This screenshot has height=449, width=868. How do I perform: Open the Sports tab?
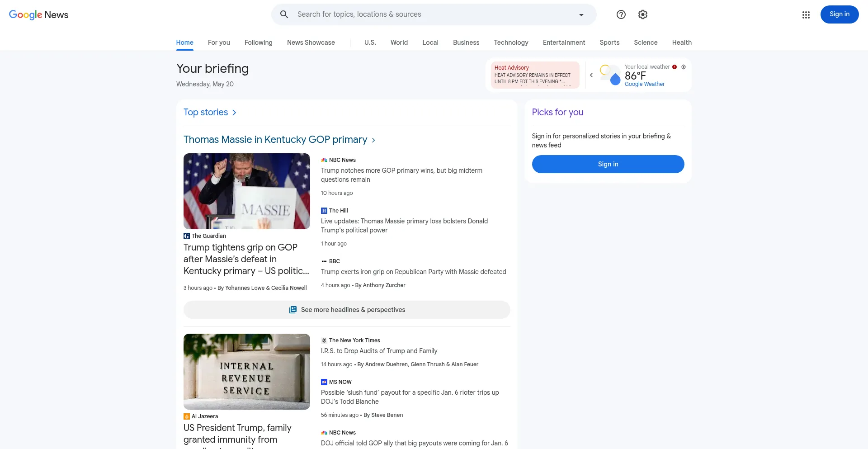click(609, 43)
